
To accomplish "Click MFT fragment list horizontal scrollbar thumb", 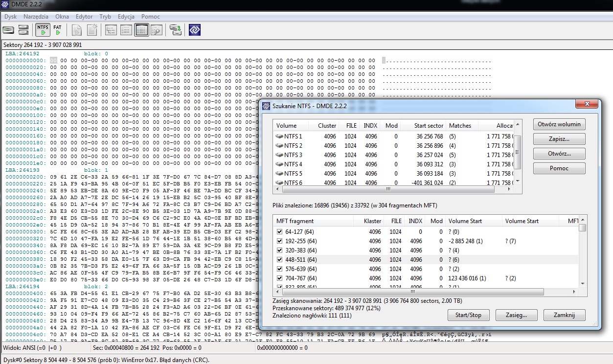I will [x=414, y=292].
